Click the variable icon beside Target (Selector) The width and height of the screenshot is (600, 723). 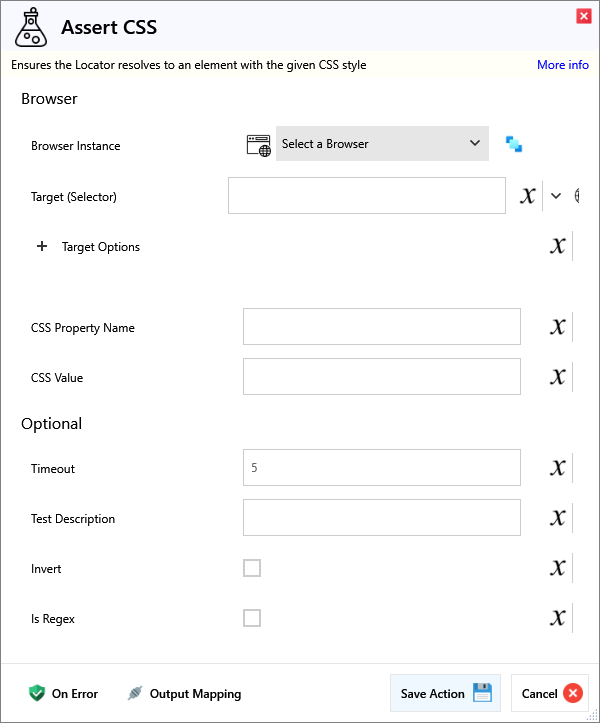point(528,196)
